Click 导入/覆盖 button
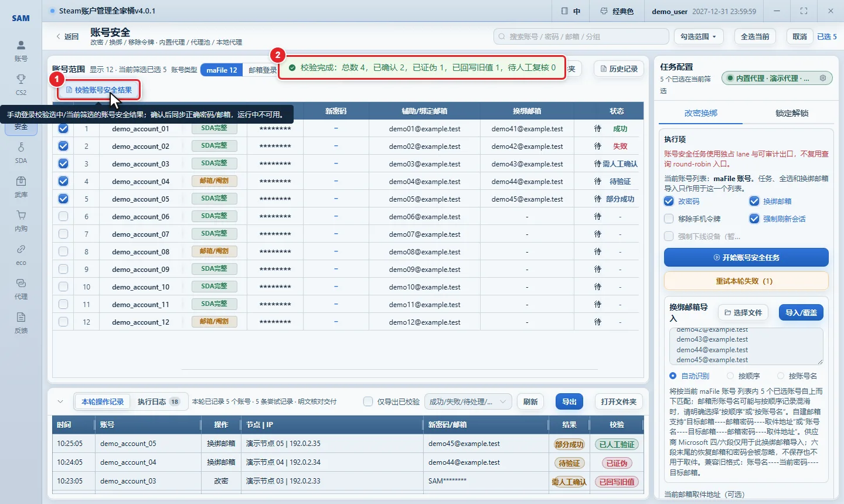Screen dimensions: 844x504 pos(801,312)
